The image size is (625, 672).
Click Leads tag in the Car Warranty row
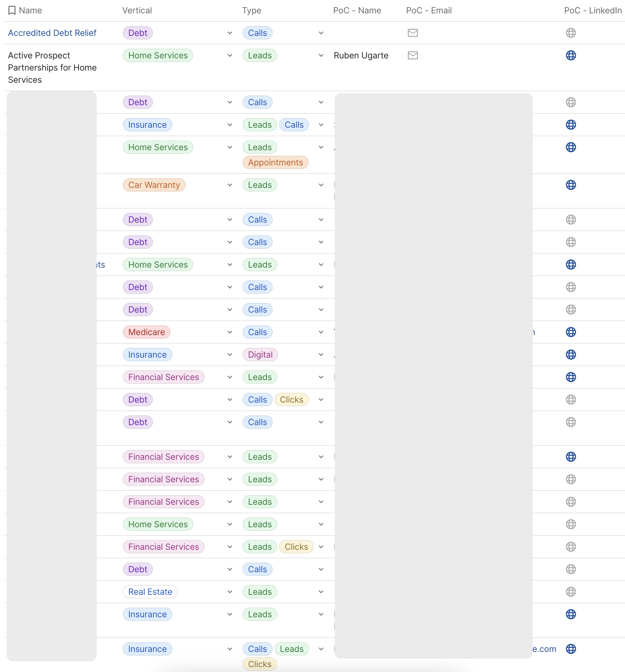pyautogui.click(x=260, y=185)
